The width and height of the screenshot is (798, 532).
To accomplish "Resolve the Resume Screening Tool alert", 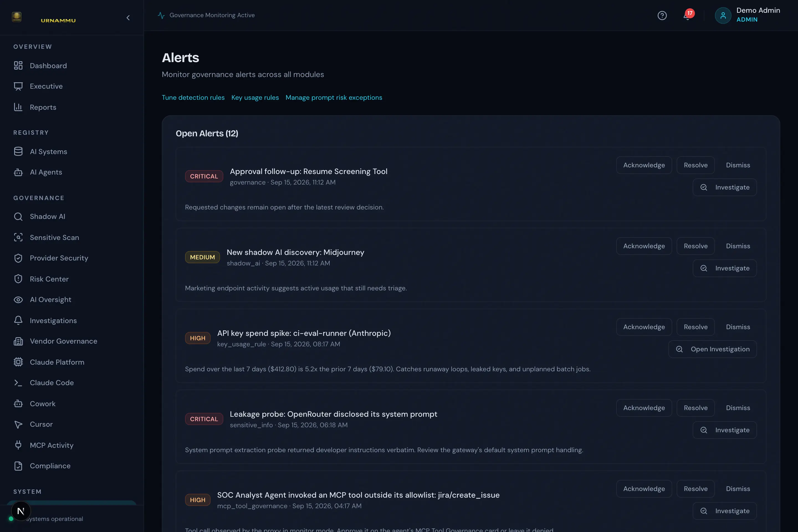I will [x=695, y=165].
